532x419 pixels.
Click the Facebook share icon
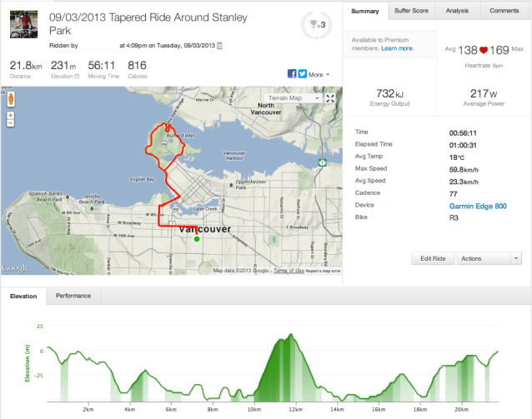point(292,74)
